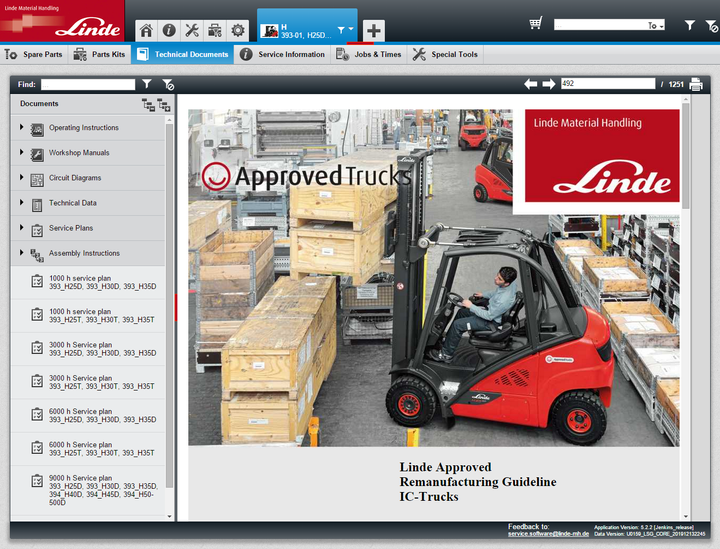This screenshot has width=720, height=549.
Task: Switch to Spare Parts tab
Action: click(34, 54)
